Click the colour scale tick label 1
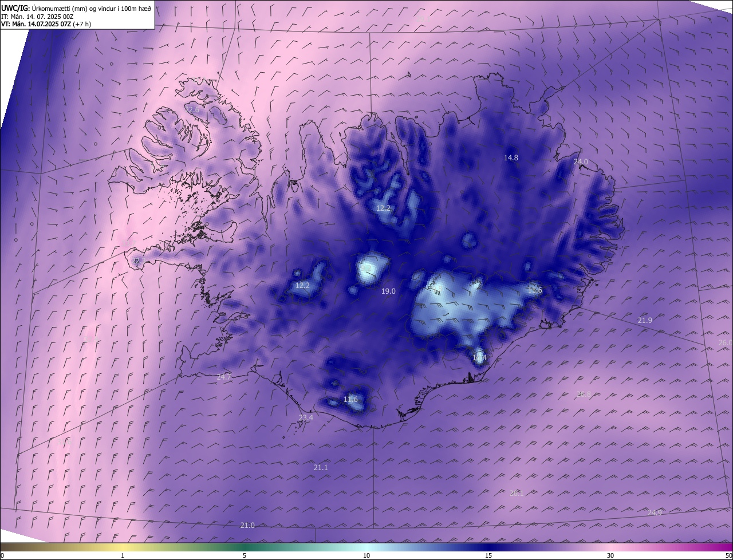This screenshot has height=560, width=733. (x=123, y=556)
